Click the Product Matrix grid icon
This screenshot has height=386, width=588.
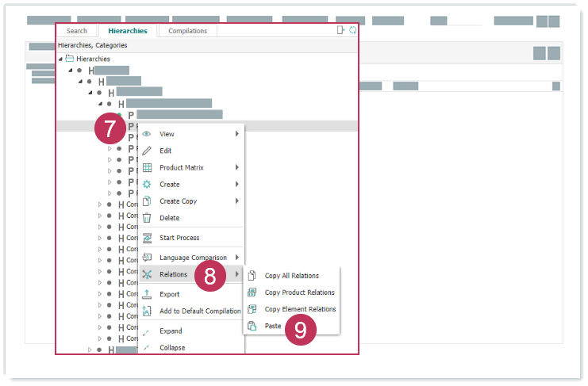[147, 167]
